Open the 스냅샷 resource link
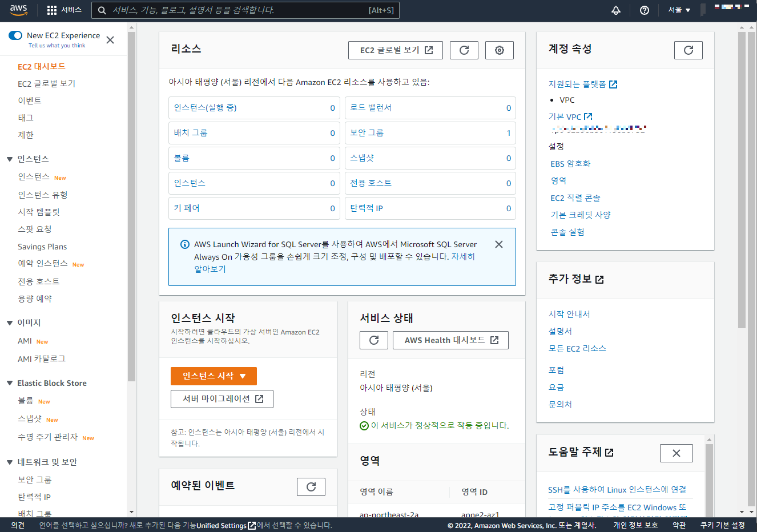 tap(362, 158)
